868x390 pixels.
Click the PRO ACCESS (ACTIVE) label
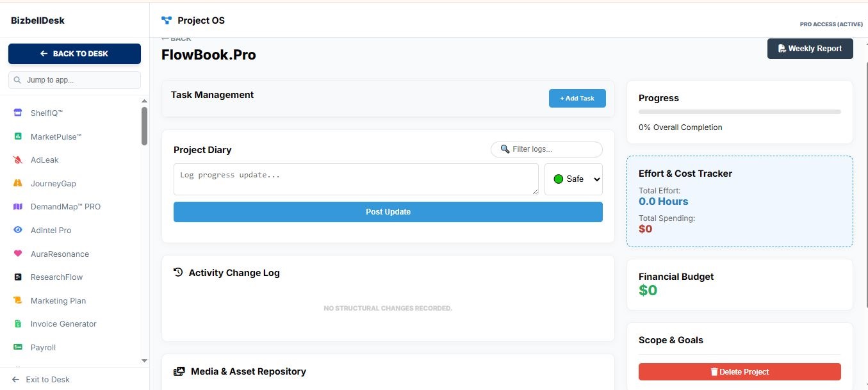point(830,24)
